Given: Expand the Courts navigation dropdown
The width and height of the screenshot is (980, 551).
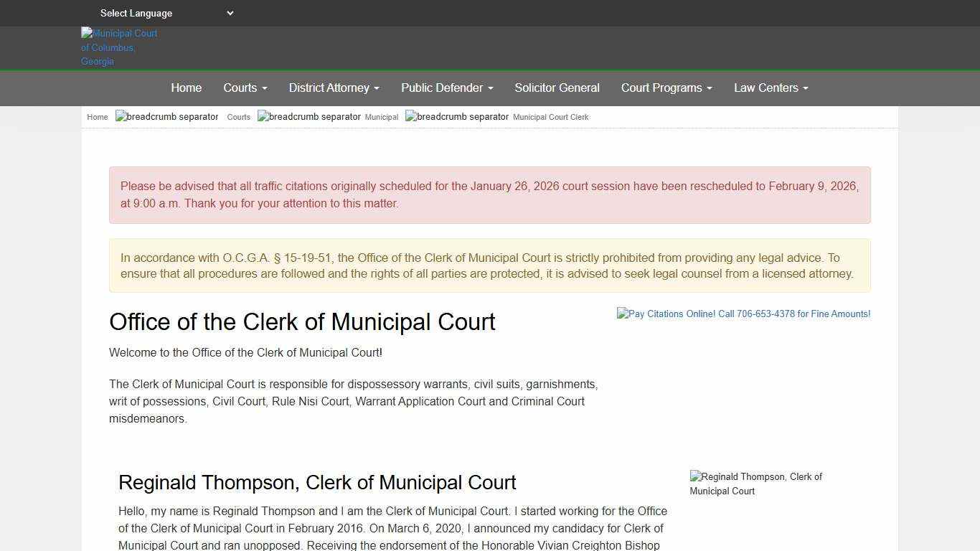Looking at the screenshot, I should 245,88.
